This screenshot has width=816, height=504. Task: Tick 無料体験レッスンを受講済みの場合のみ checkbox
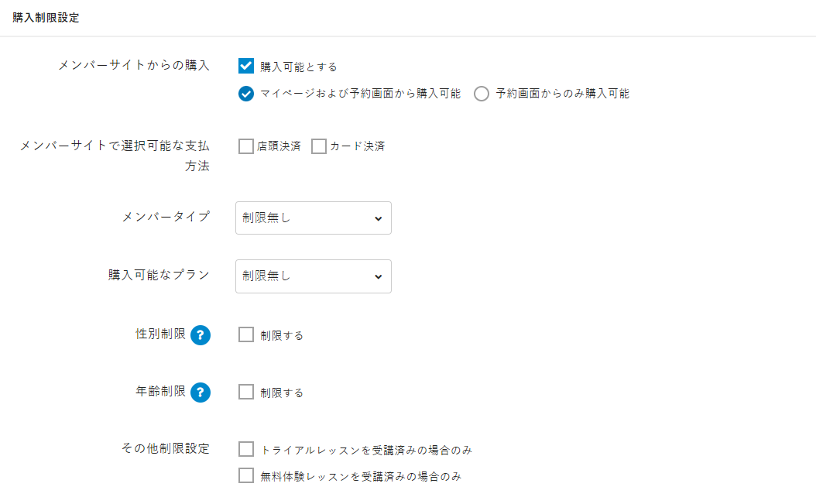coord(246,476)
